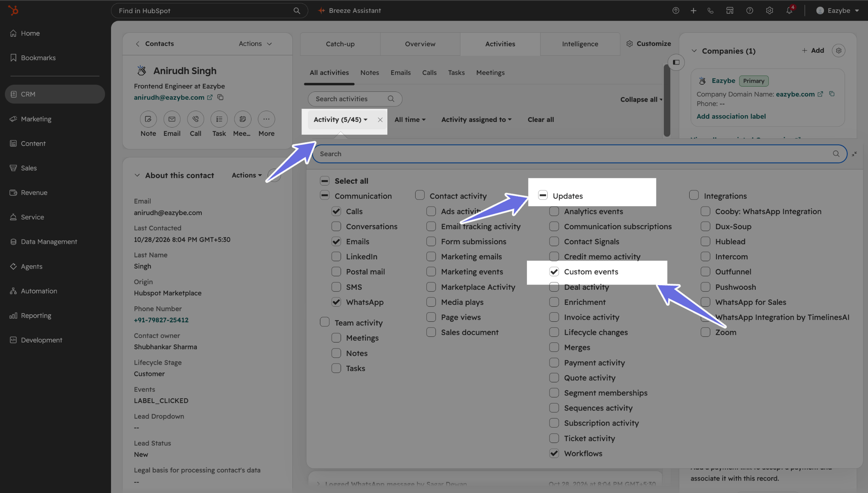Open the All time dropdown
Screen dimensions: 868x493
click(410, 120)
